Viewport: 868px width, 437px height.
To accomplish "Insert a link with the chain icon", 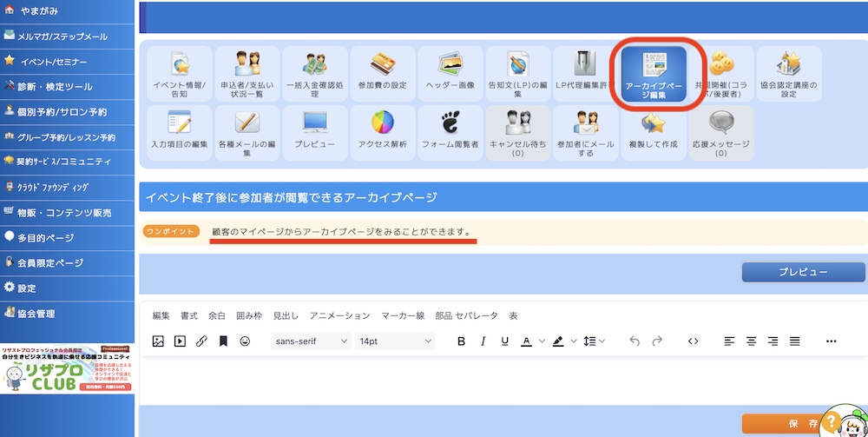I will (x=201, y=341).
